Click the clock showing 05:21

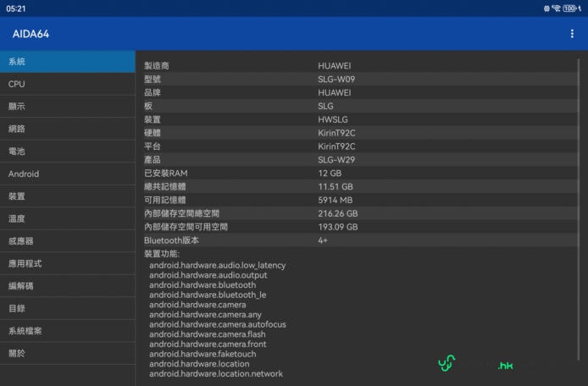(x=16, y=8)
